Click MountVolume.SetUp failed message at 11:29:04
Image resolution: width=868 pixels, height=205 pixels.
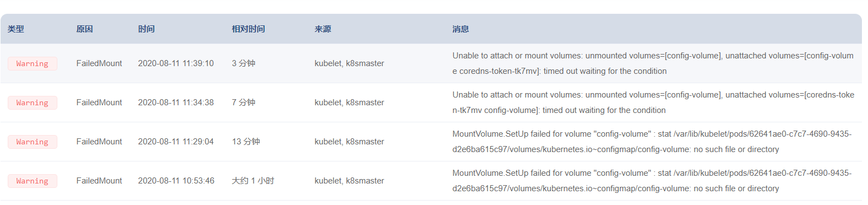(x=652, y=142)
